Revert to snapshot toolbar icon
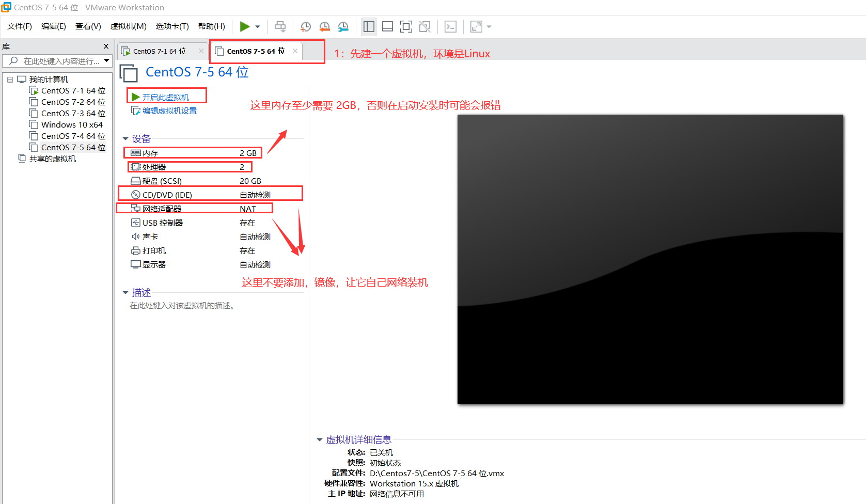Viewport: 866px width, 504px height. tap(324, 26)
